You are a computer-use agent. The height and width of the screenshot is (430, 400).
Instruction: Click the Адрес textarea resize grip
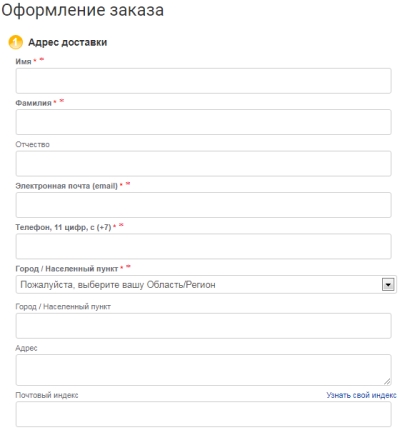tap(387, 382)
